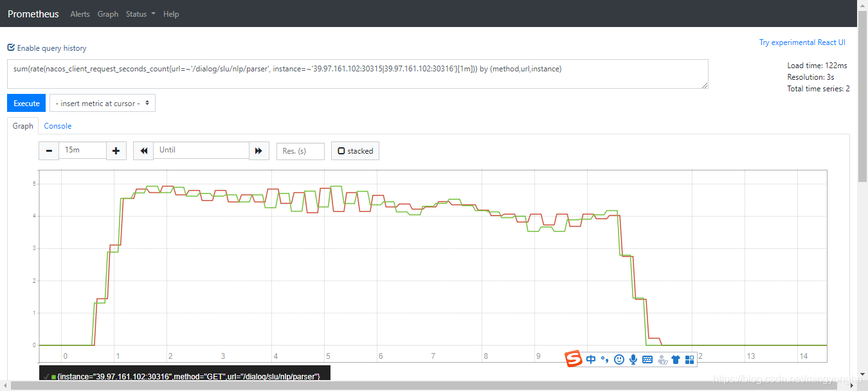The height and width of the screenshot is (391, 868).
Task: Switch to the Console tab
Action: pos(57,125)
